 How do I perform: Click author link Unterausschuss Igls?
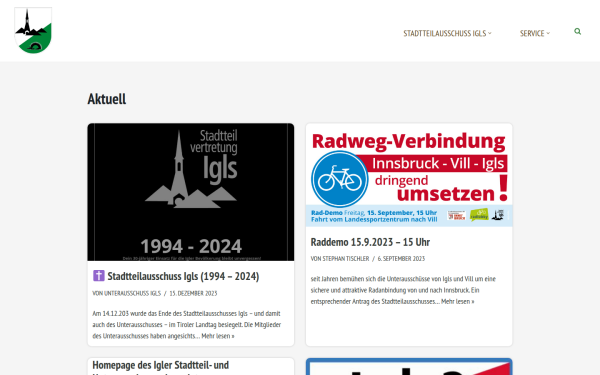click(x=132, y=293)
